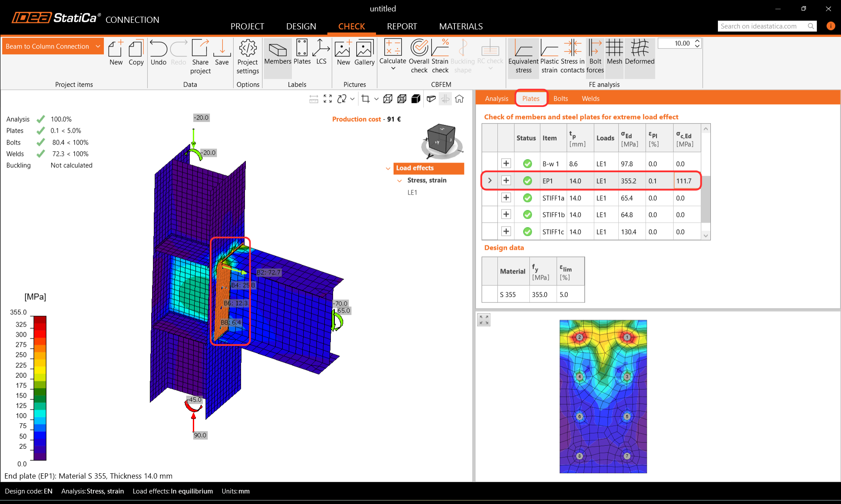Open the Bolts results tab

561,99
